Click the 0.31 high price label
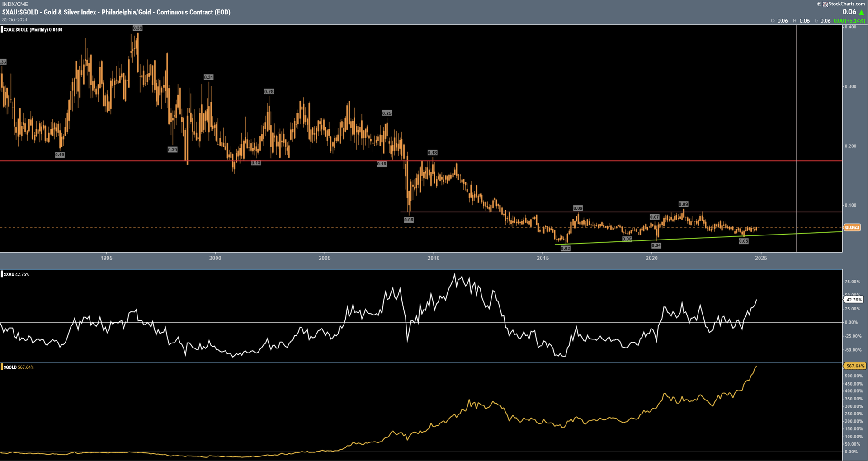The image size is (868, 461). click(x=208, y=77)
